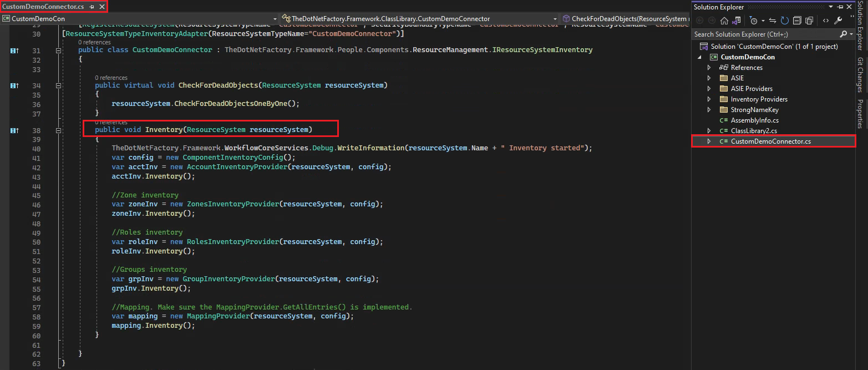Click the ASIE folder icon
This screenshot has height=370, width=868.
tap(723, 78)
